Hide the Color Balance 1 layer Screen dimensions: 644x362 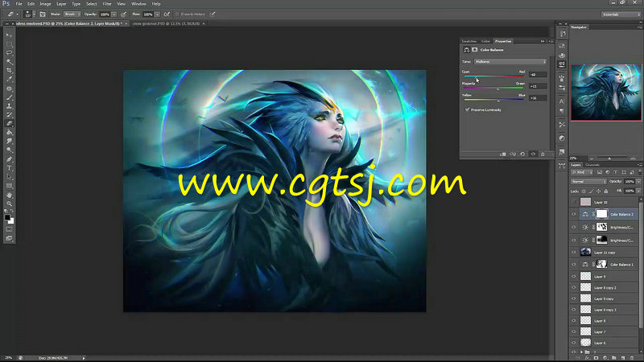(x=574, y=265)
